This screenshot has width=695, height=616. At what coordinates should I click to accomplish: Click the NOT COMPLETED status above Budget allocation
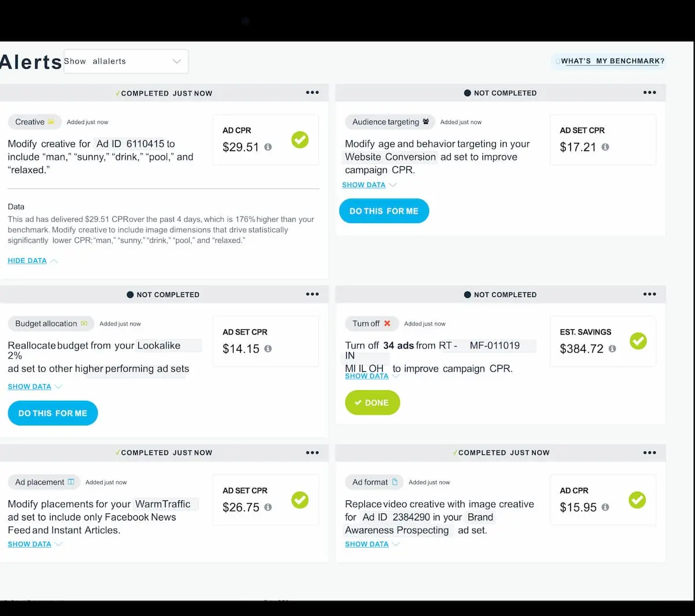pyautogui.click(x=163, y=295)
